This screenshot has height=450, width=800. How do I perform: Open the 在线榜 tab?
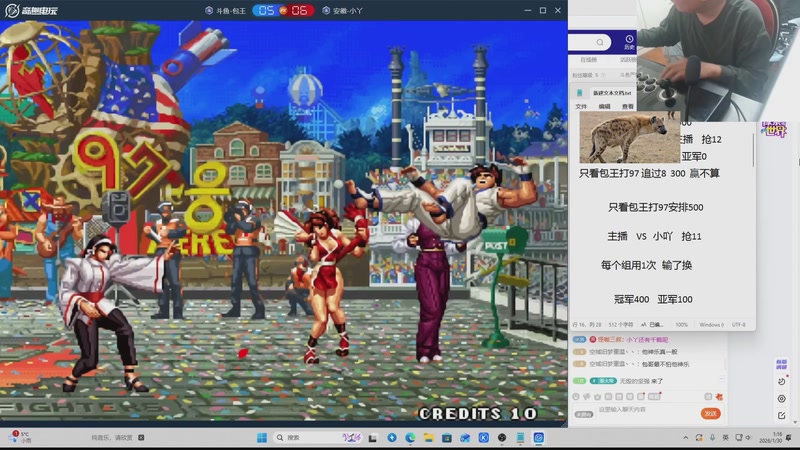(588, 60)
